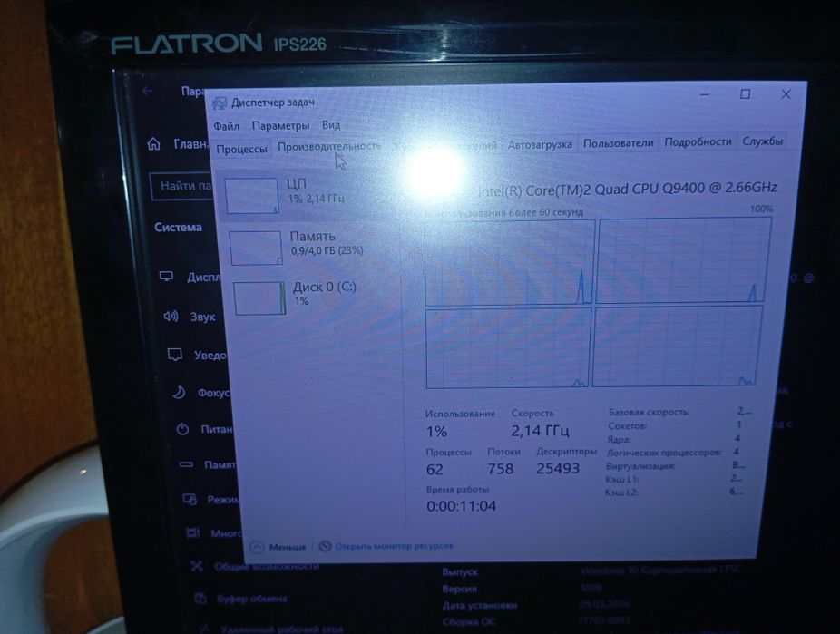Click the 758 value under Потоки

tap(501, 469)
